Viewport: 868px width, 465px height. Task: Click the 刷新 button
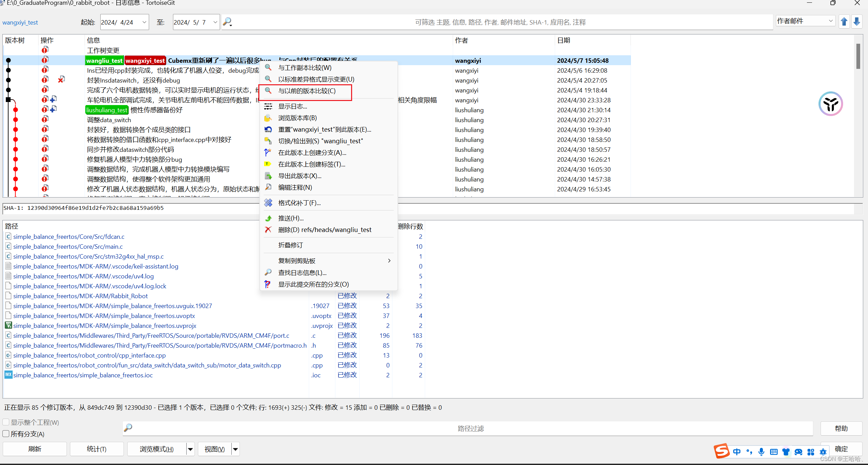34,449
